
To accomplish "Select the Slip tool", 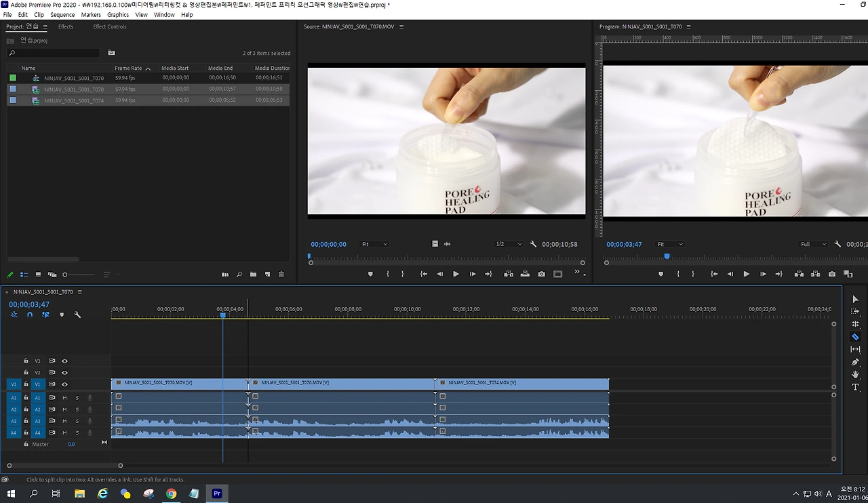I will coord(855,349).
